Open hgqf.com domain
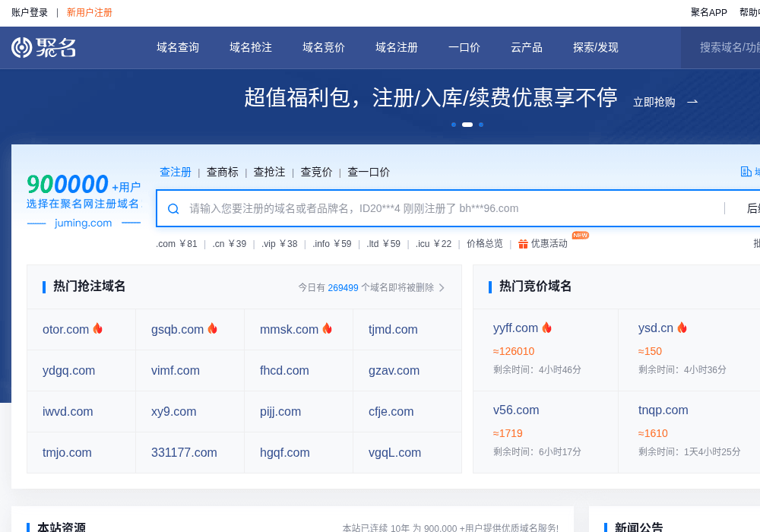760x532 pixels. click(x=285, y=452)
